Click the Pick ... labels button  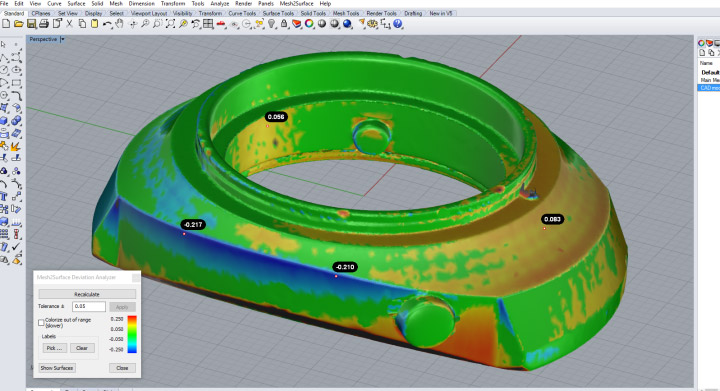55,348
